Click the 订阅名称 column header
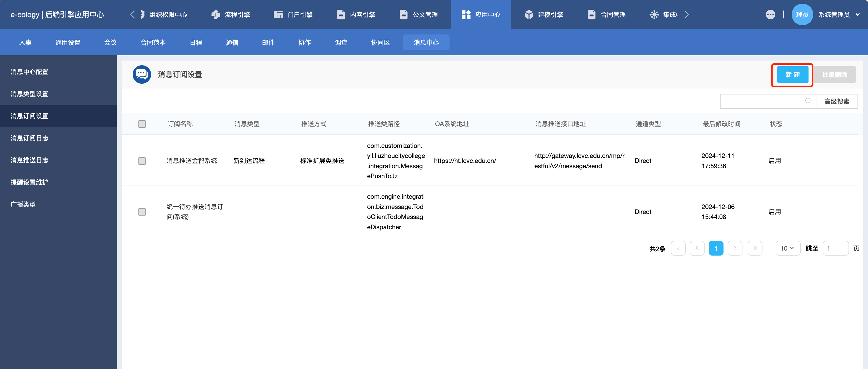Screen dimensions: 868x369 click(180, 124)
